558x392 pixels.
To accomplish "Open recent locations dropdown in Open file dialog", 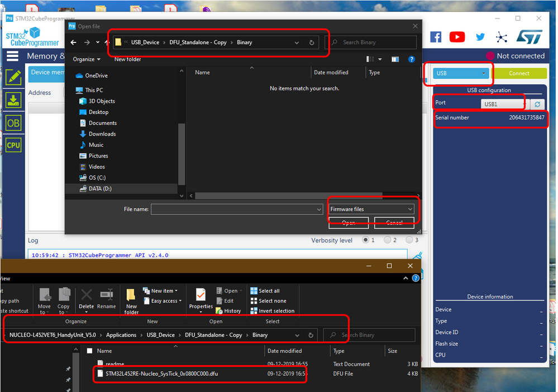I will 98,42.
